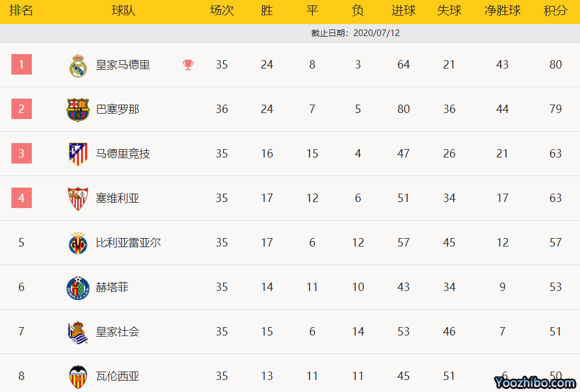Viewport: 580px width, 392px height.
Task: Click the 进球 column header
Action: 403,11
